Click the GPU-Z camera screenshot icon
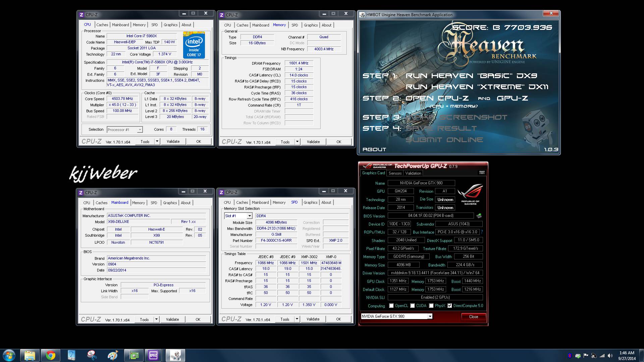This screenshot has height=362, width=644. (x=482, y=173)
